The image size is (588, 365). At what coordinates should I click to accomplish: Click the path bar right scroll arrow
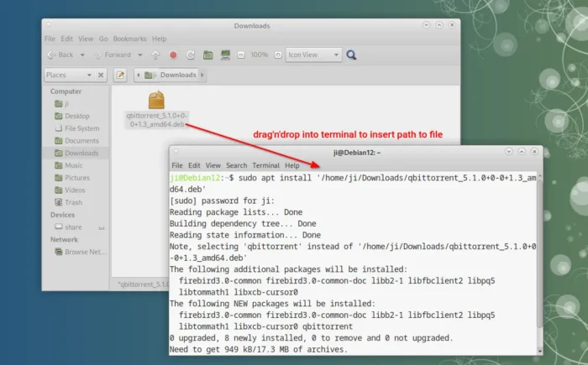pyautogui.click(x=202, y=75)
